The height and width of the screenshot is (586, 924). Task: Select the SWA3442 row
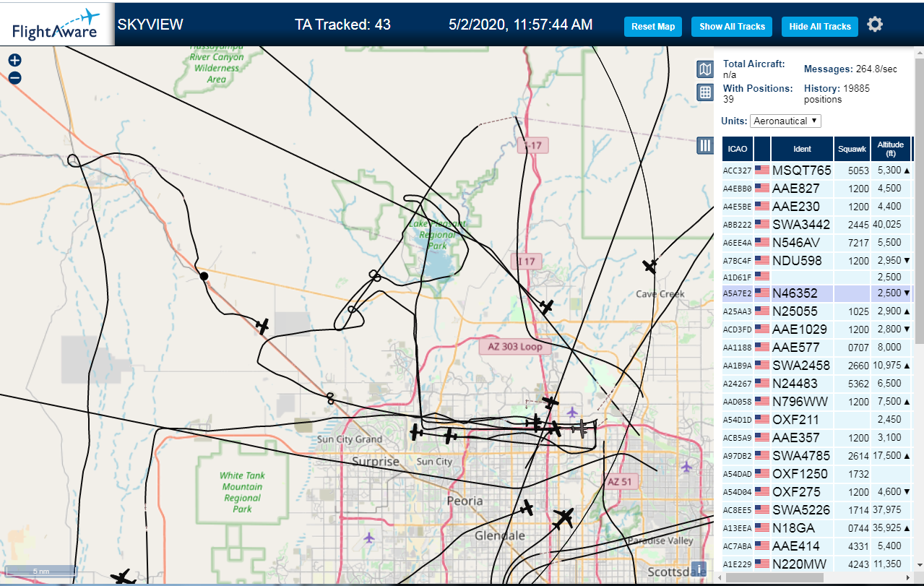coord(817,225)
